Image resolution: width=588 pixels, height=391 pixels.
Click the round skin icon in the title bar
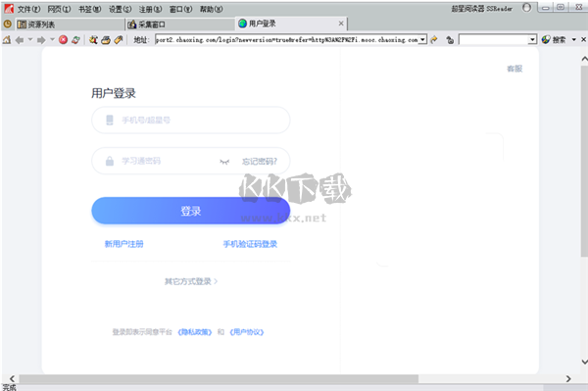click(526, 8)
